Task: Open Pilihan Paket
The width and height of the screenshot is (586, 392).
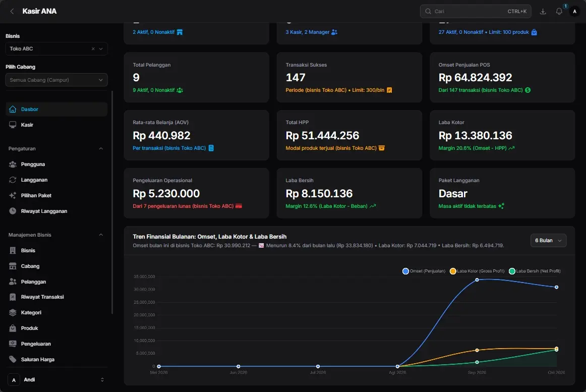Action: pyautogui.click(x=56, y=196)
